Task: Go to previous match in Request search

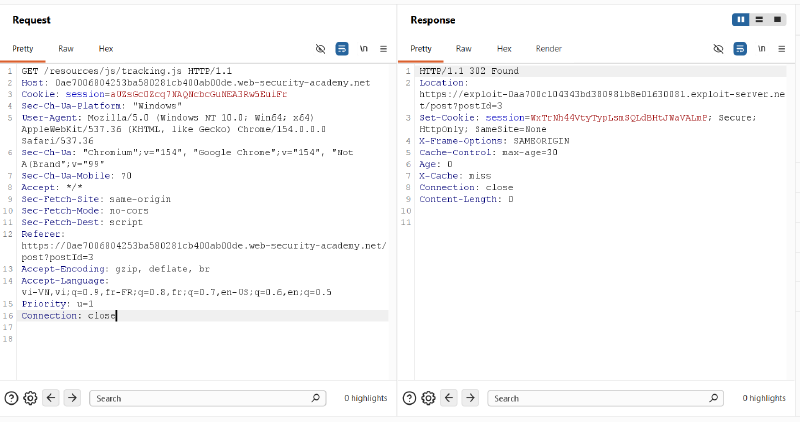Action: (51, 398)
